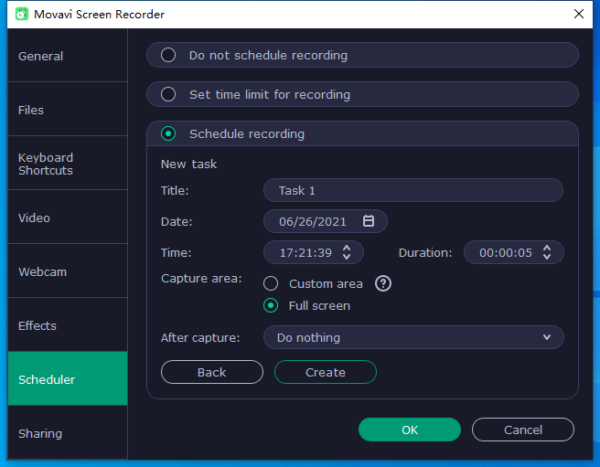Select the Schedule recording radio button
600x467 pixels.
pyautogui.click(x=168, y=134)
